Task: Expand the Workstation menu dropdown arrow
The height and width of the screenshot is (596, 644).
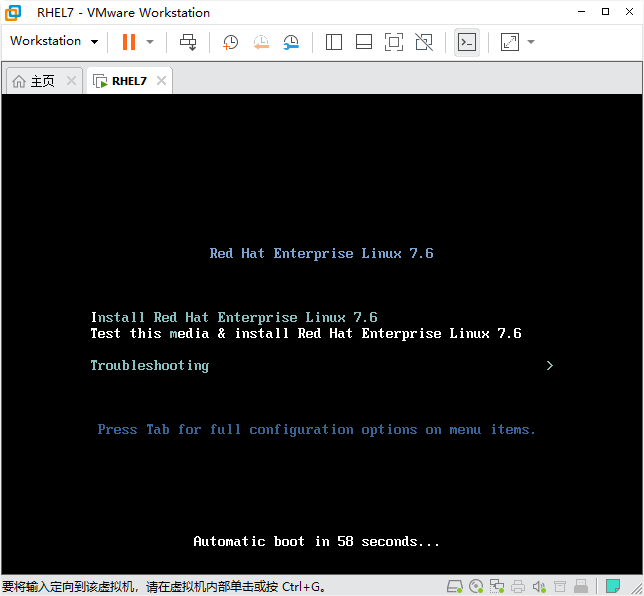Action: [x=94, y=42]
